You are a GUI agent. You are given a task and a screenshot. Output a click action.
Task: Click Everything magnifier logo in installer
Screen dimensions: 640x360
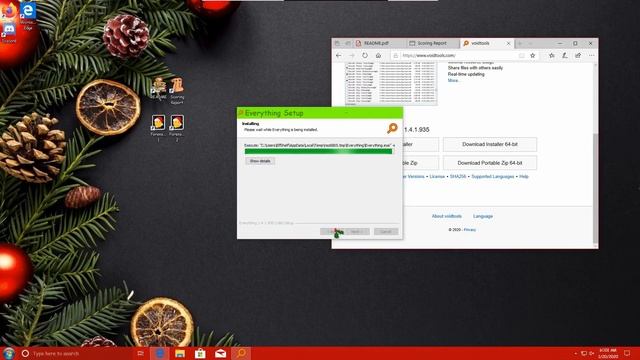[392, 128]
